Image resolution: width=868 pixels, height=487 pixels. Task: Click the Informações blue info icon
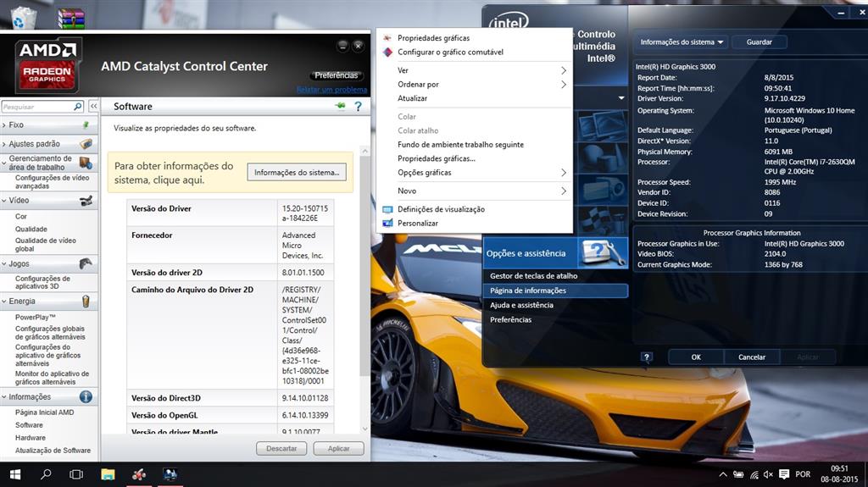tap(86, 396)
